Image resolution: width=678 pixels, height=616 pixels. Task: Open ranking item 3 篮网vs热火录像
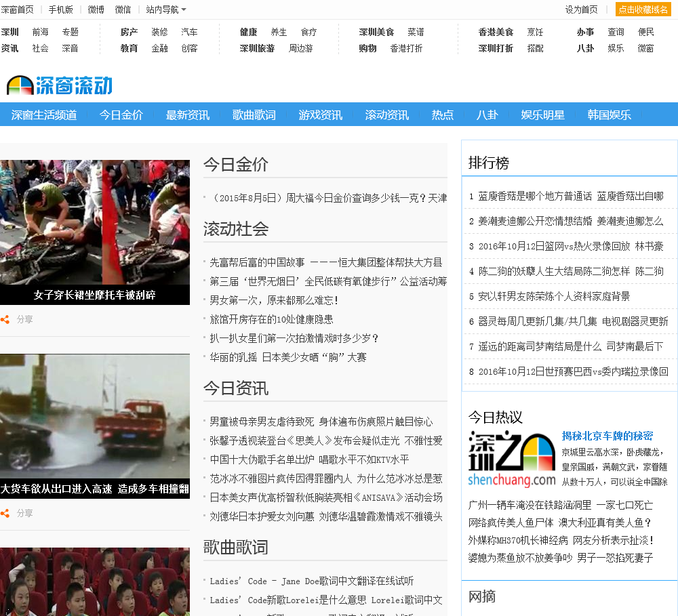pos(571,247)
